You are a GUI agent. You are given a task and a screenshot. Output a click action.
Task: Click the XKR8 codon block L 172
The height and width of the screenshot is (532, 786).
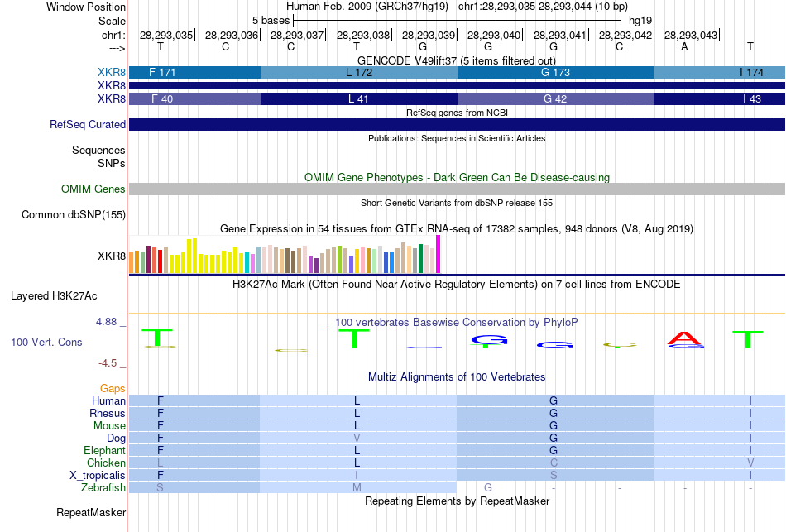359,72
